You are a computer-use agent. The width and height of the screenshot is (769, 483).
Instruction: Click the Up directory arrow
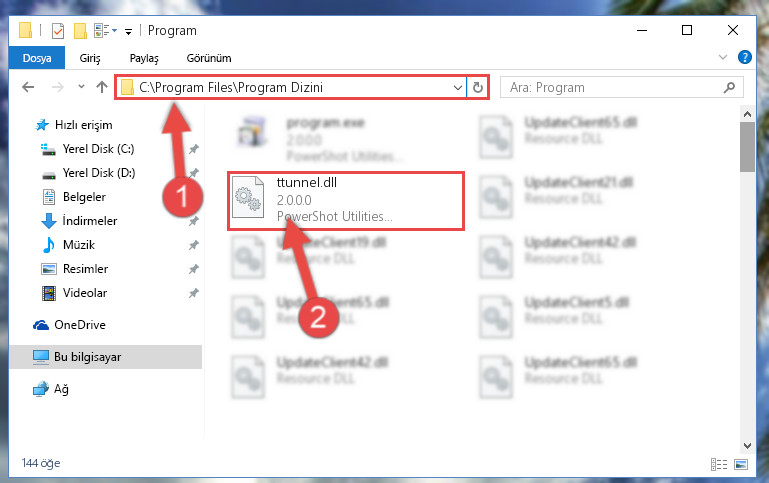(x=102, y=87)
